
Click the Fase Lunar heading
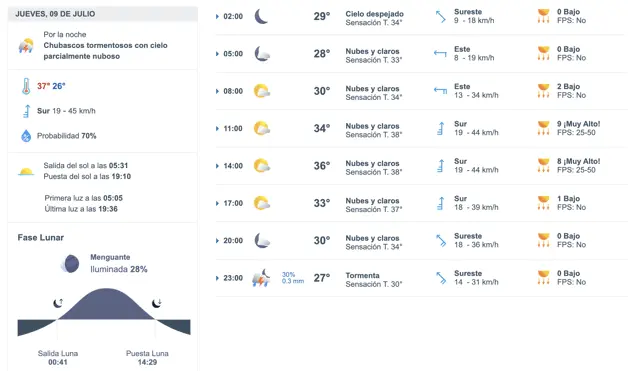[x=41, y=238]
